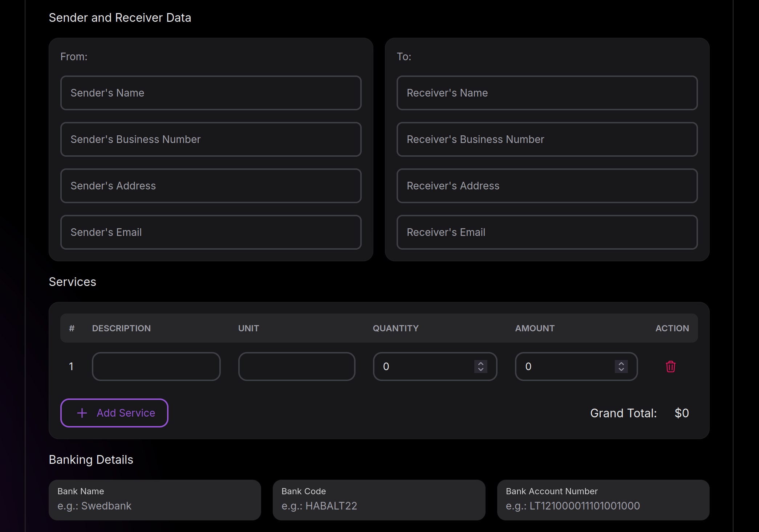
Task: Focus the Receiver's Name field
Action: [547, 93]
